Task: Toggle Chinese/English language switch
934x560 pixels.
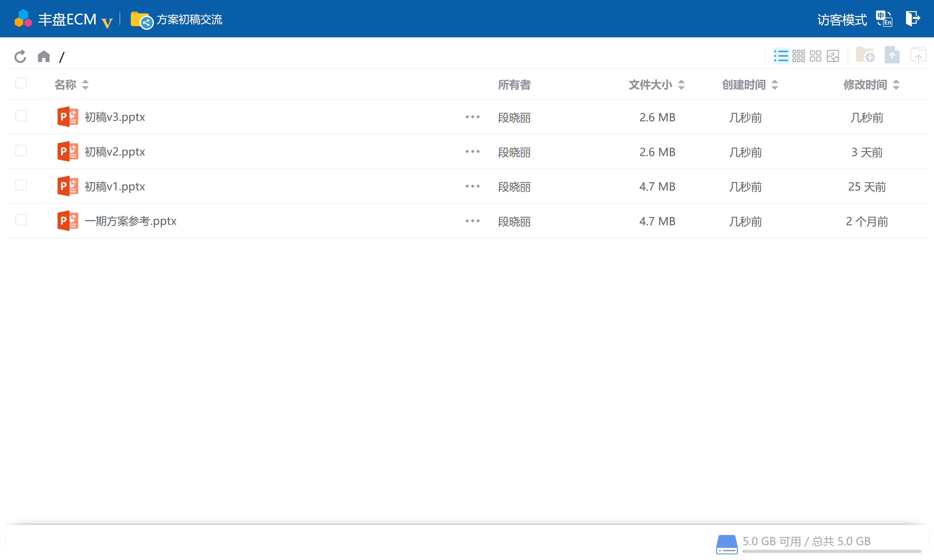Action: [884, 19]
